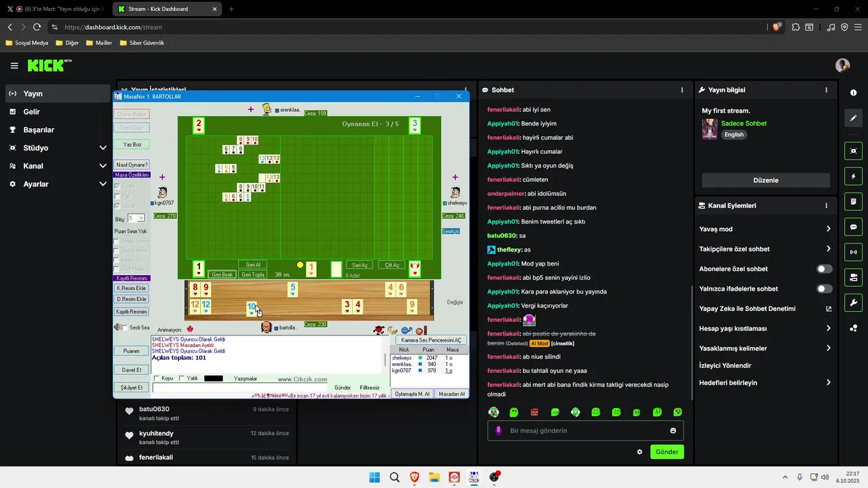Click the Düzenle button
This screenshot has height=488, width=868.
(x=766, y=180)
